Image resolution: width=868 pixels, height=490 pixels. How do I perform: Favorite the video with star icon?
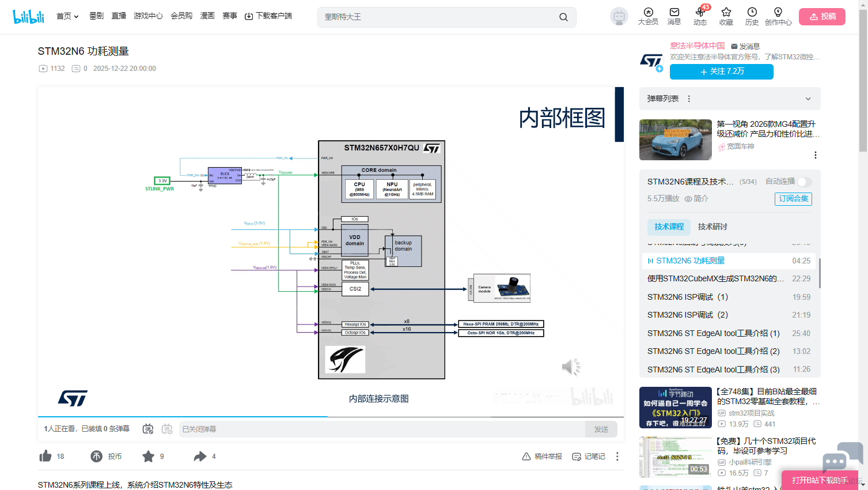(x=148, y=457)
